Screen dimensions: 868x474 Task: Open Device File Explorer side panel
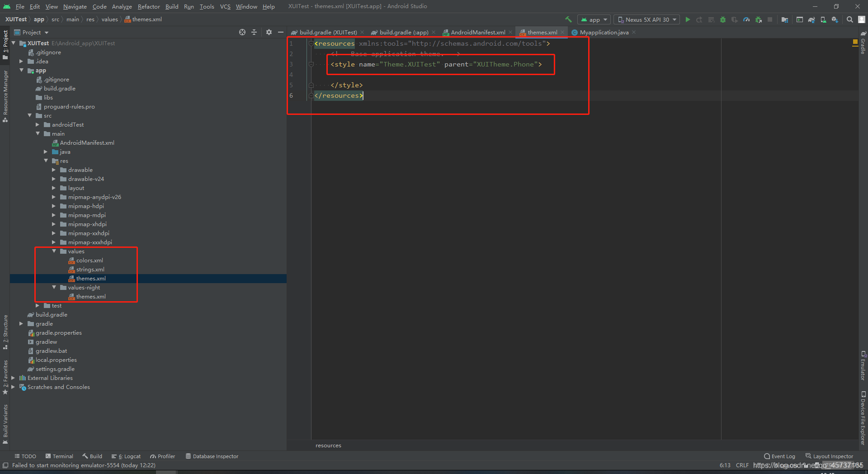pos(863,418)
